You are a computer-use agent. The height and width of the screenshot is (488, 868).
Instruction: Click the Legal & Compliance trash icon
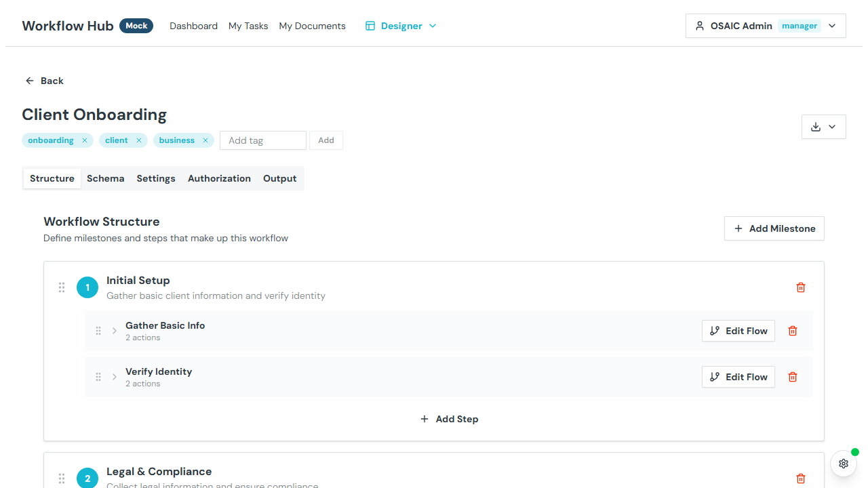coord(800,479)
